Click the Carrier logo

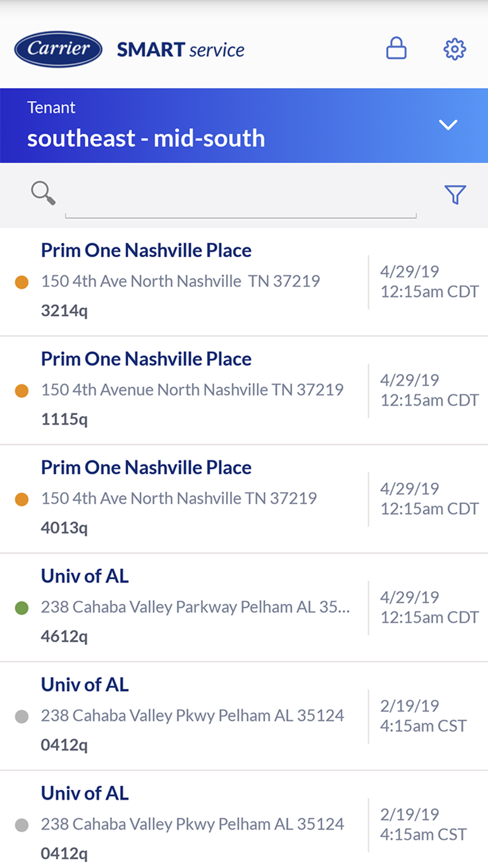click(58, 49)
